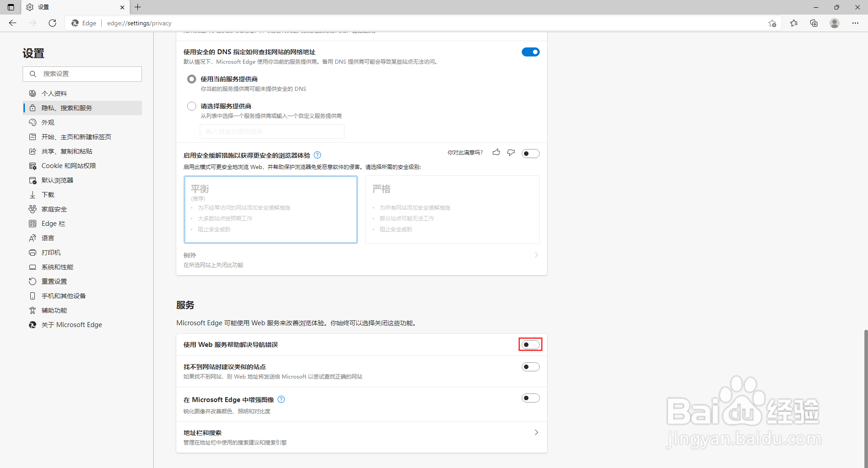The height and width of the screenshot is (468, 868).
Task: Open 共享、复制和粘贴 settings section
Action: (82, 151)
